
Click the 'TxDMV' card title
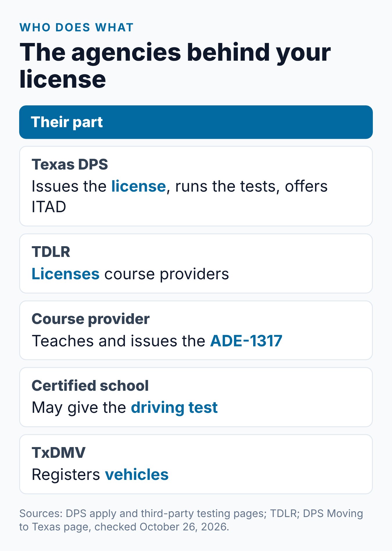[59, 453]
